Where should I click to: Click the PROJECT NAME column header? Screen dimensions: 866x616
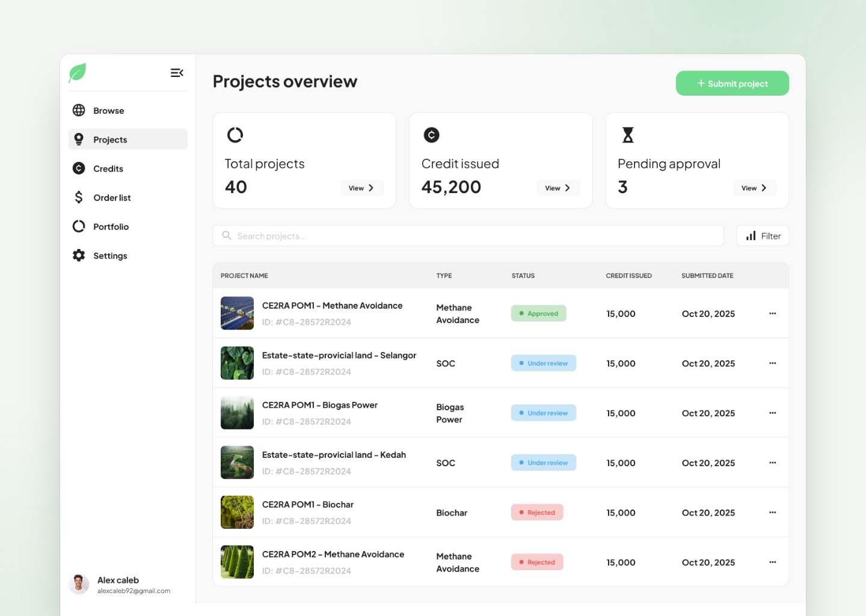coord(244,276)
